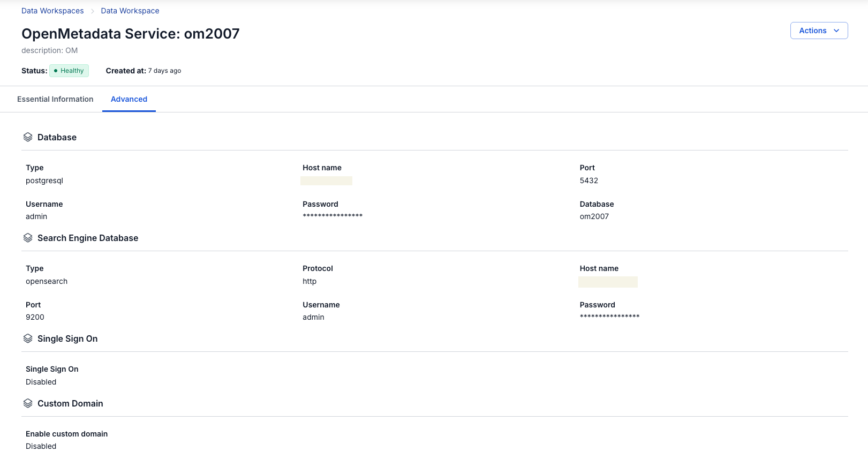Click the 'Status:' label
Viewport: 868px width, 459px height.
click(34, 71)
